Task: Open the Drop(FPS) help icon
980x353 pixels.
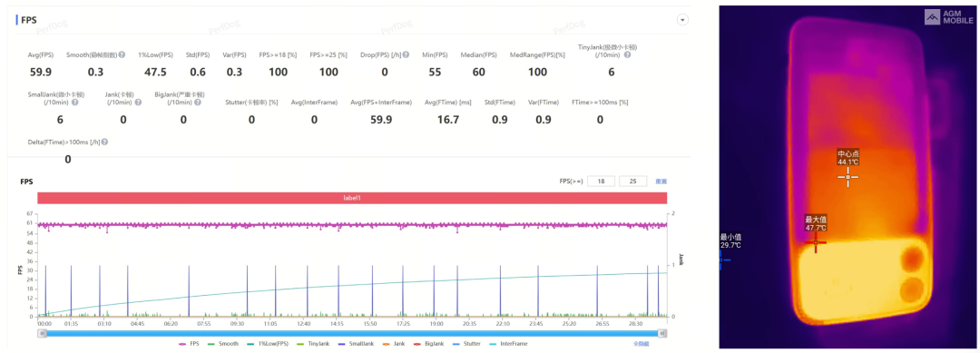Action: tap(406, 55)
